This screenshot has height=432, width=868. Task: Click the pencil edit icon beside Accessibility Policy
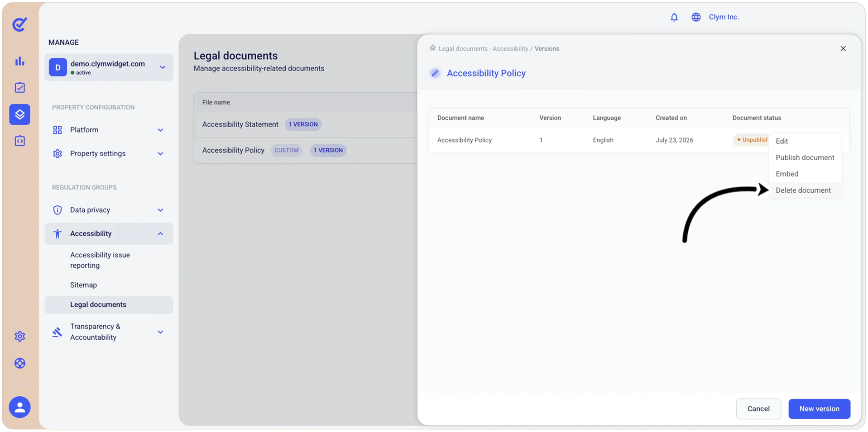tap(435, 73)
